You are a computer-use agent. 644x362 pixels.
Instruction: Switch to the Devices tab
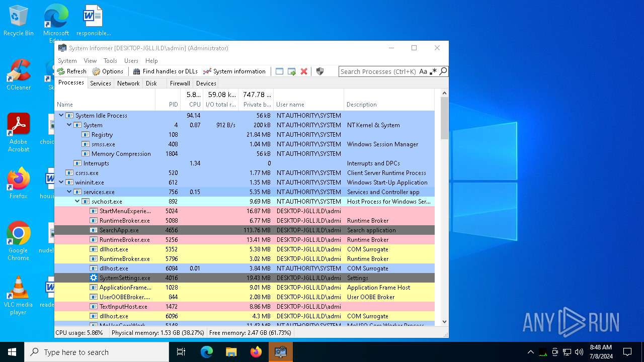coord(206,83)
